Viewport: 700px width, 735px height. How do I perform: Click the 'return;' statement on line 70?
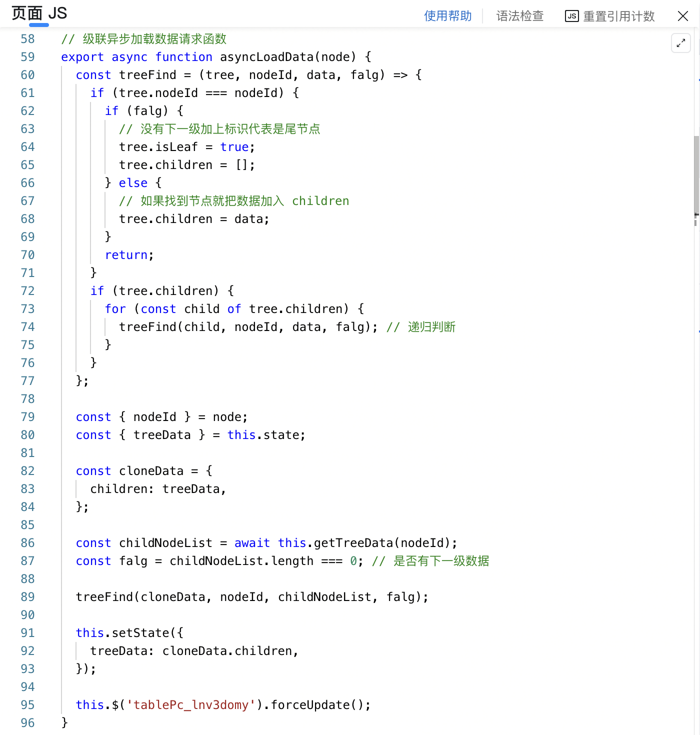(x=129, y=255)
